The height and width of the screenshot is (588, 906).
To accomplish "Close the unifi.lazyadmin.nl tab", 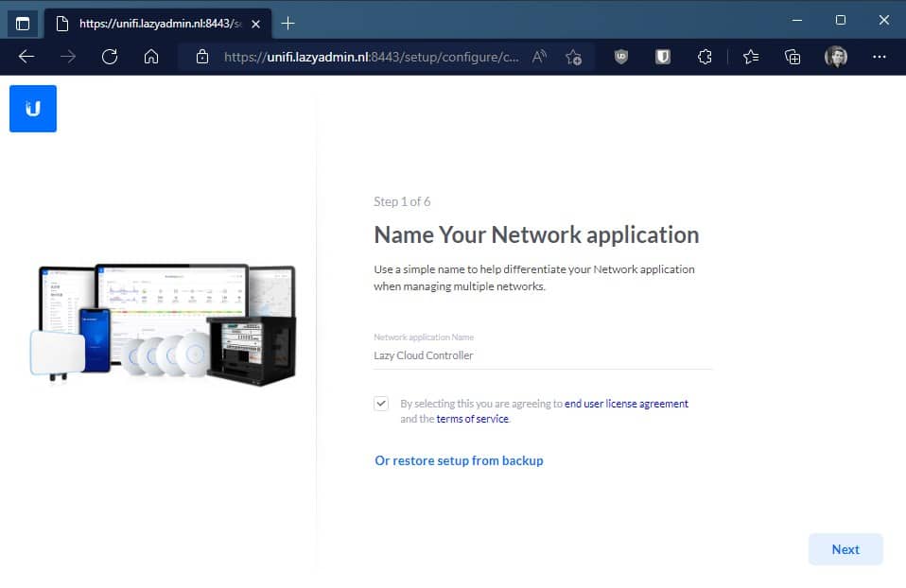I will (256, 24).
